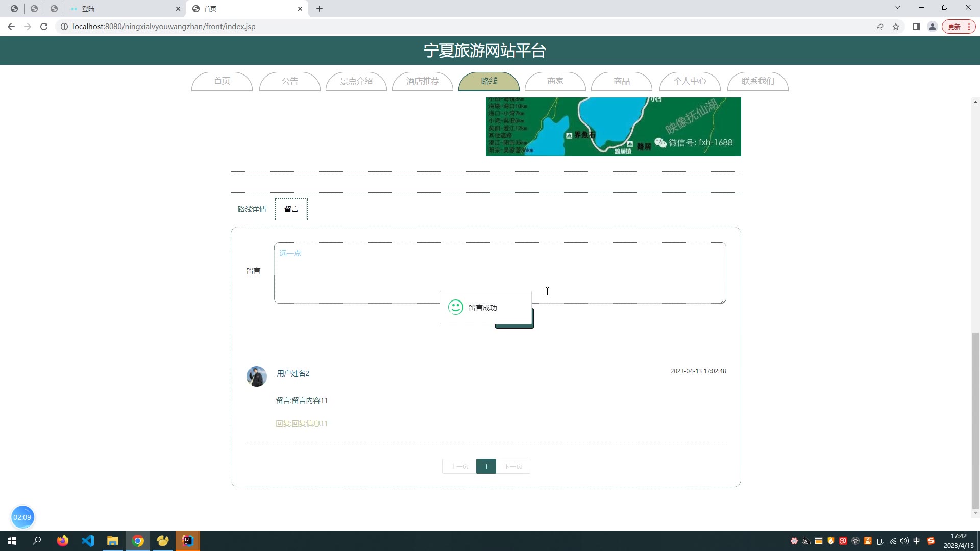Close the 首页 browser tab
The height and width of the screenshot is (551, 980).
(300, 9)
